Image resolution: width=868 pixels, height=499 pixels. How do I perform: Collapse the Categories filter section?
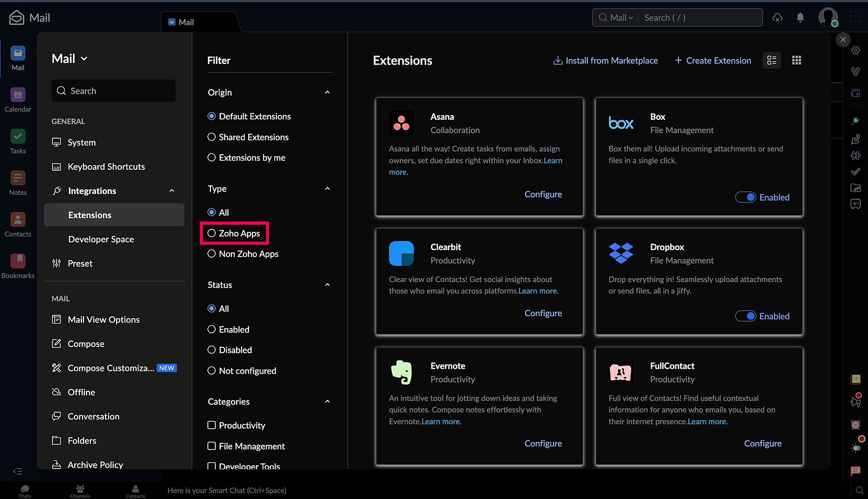pos(327,402)
